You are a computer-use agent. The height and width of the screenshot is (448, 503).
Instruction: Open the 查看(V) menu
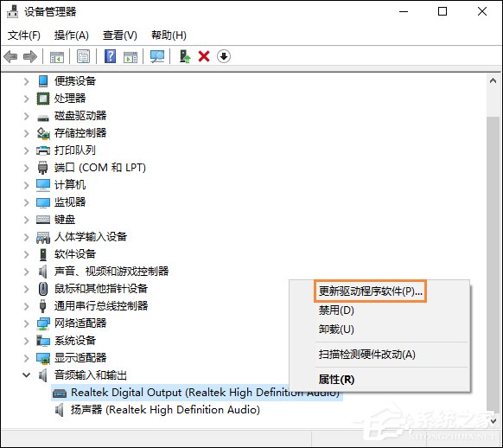[x=119, y=35]
